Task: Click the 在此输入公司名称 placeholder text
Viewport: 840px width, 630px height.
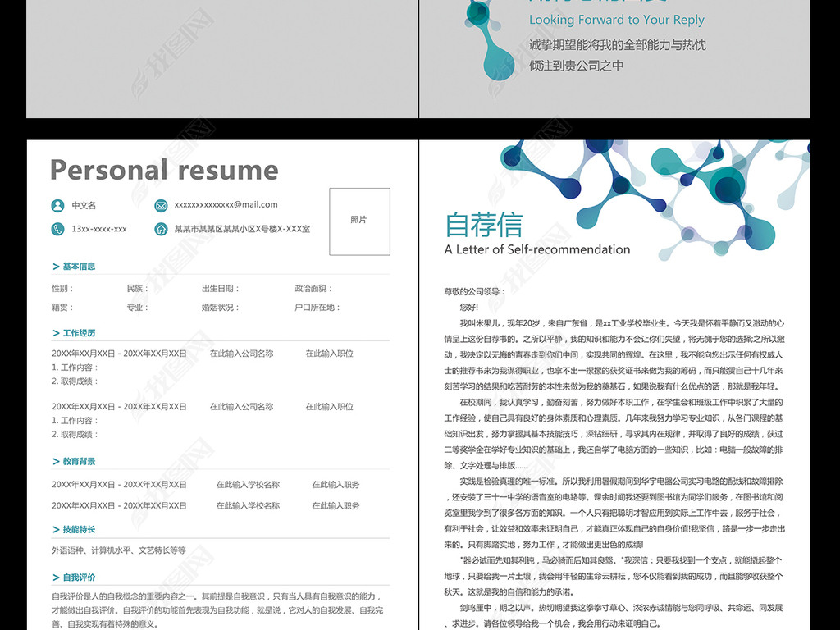Action: (x=243, y=353)
